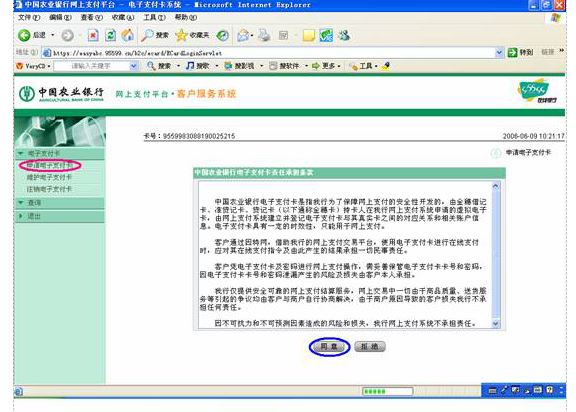Click the 链接 links toolbar label
Image resolution: width=576 pixels, height=412 pixels.
point(548,52)
